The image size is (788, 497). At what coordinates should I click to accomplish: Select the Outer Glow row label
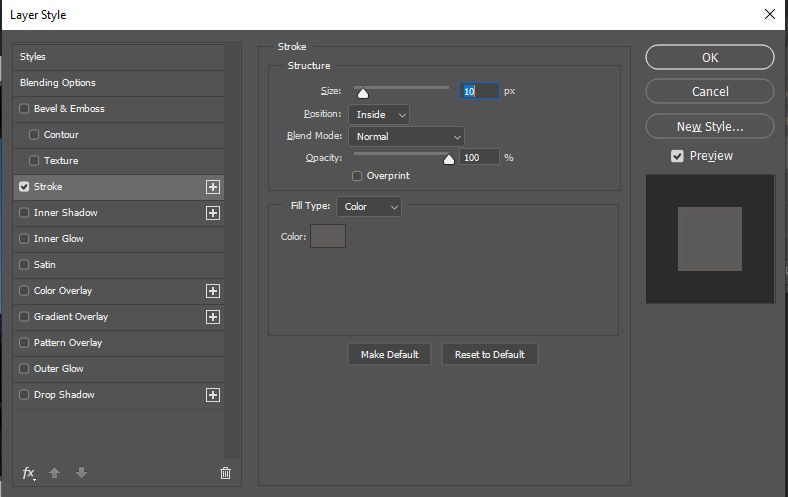[x=59, y=369]
